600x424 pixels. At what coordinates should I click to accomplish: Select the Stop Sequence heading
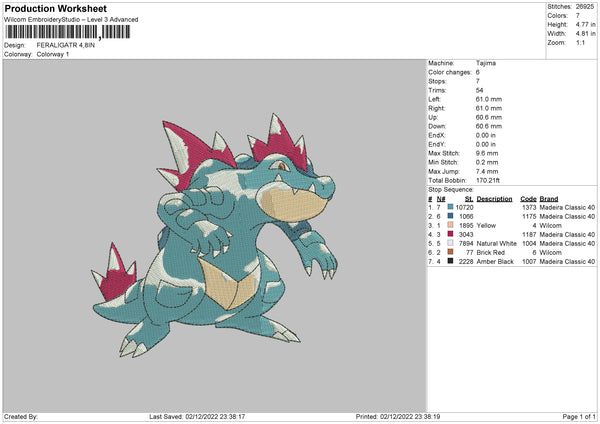[x=451, y=190]
